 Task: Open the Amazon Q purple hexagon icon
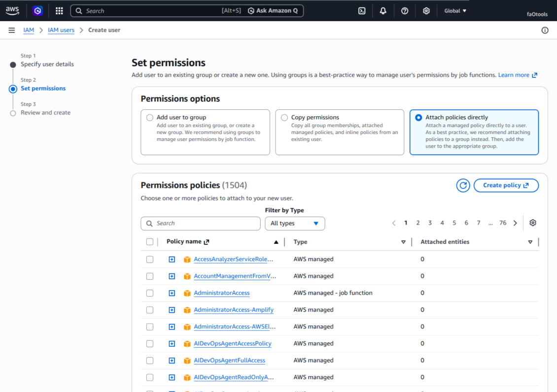pyautogui.click(x=37, y=11)
